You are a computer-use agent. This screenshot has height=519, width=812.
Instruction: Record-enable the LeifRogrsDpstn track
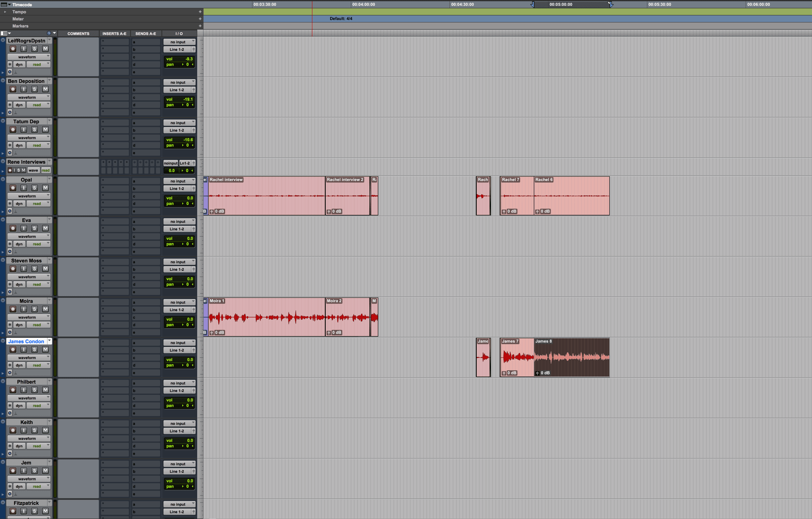[x=13, y=49]
